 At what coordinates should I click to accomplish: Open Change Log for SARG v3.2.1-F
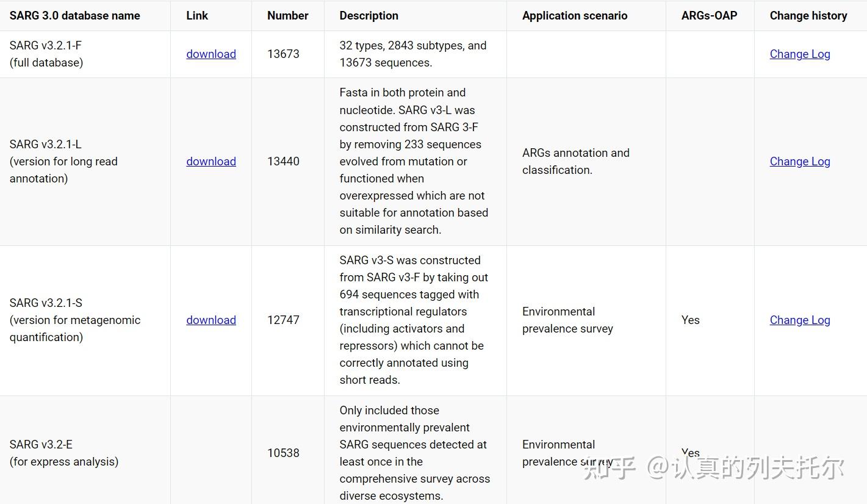tap(800, 54)
